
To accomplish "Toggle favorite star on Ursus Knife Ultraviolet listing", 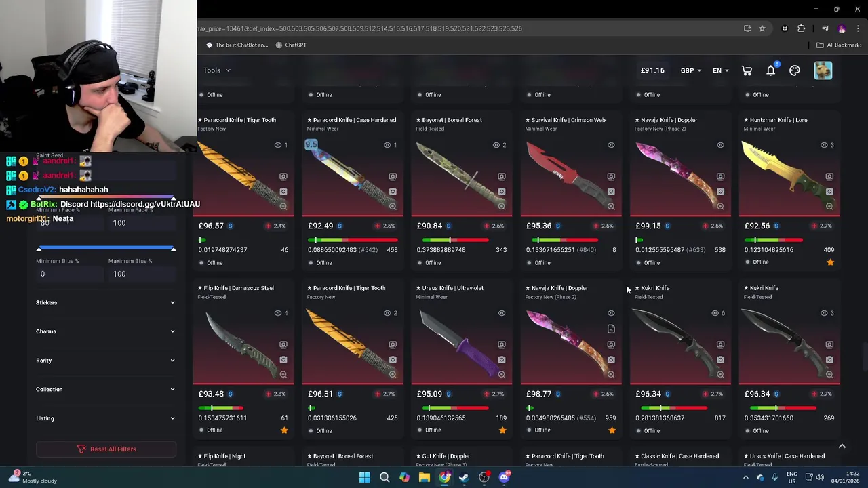I will 502,430.
